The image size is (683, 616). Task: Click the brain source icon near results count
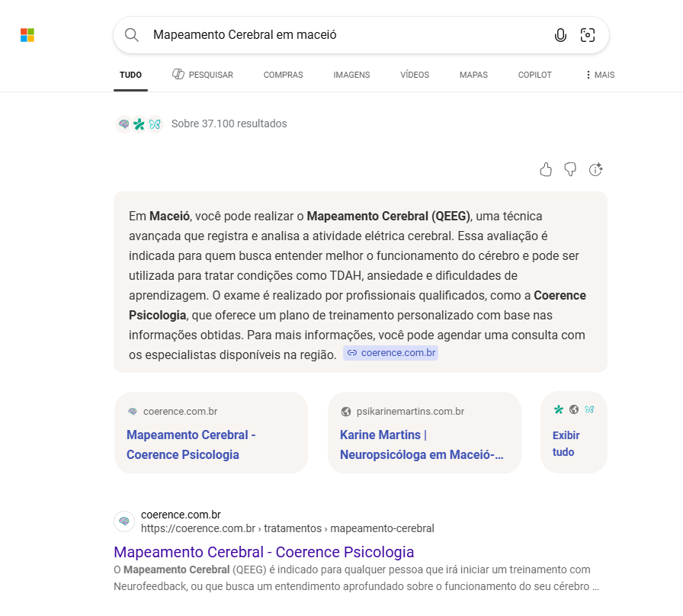[x=123, y=124]
